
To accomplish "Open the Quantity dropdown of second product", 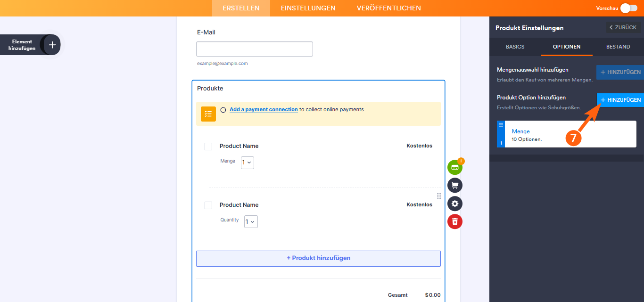I will tap(251, 221).
